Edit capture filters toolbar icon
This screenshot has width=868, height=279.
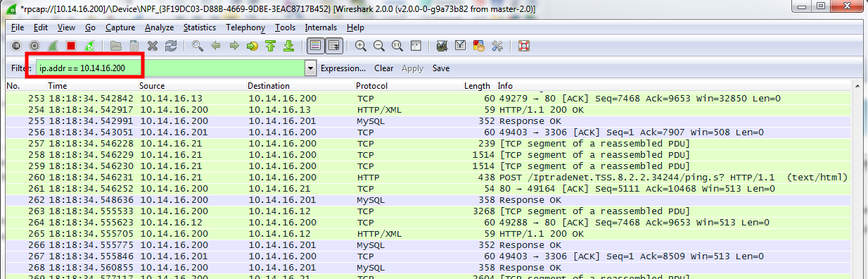pos(442,46)
